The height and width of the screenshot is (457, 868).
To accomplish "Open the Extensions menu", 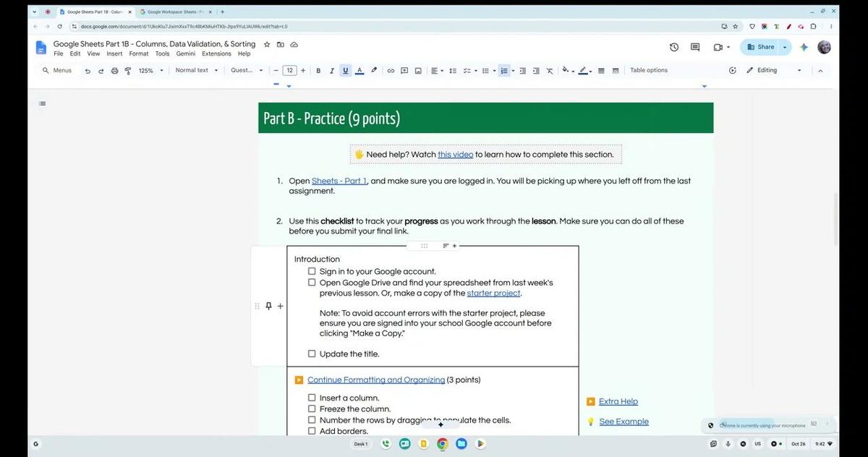I will click(216, 54).
